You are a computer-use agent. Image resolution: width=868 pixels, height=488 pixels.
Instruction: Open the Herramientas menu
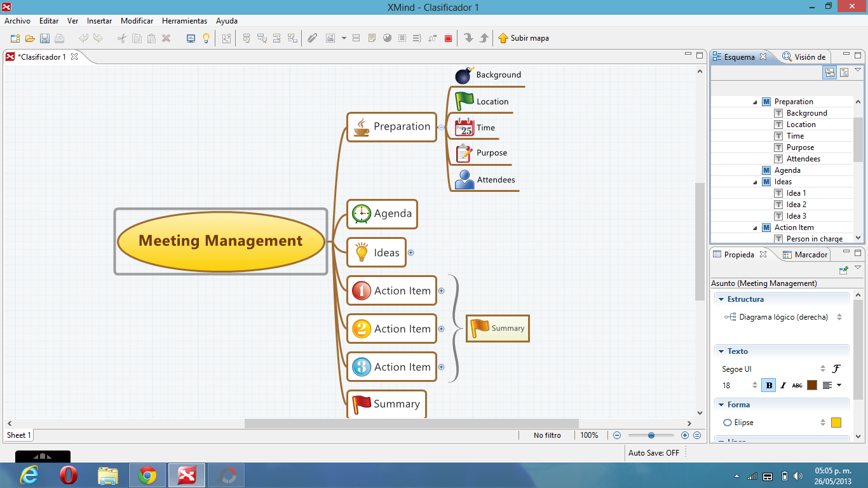[x=184, y=21]
